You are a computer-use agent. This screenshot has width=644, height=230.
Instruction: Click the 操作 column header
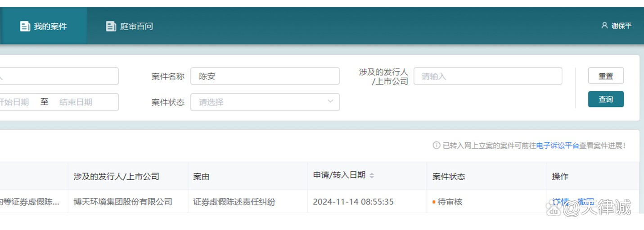click(x=593, y=176)
